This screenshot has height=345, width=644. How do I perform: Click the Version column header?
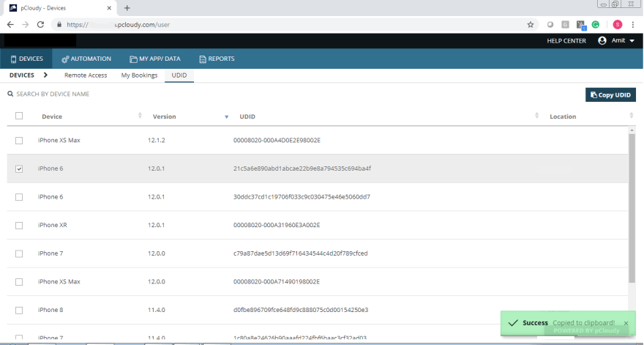(164, 116)
